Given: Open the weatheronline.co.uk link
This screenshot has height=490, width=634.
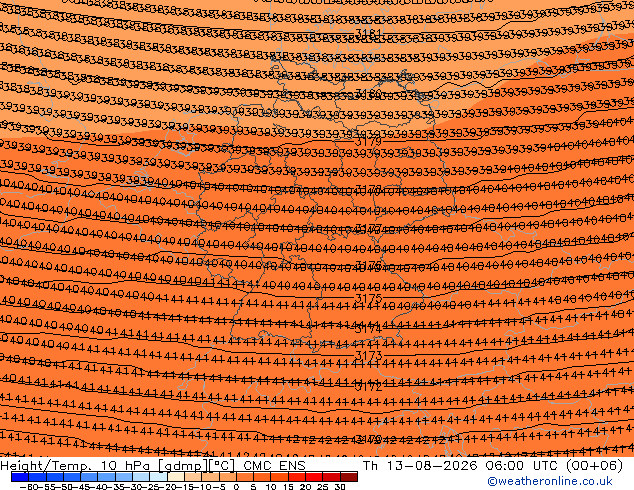Looking at the screenshot, I should 550,481.
